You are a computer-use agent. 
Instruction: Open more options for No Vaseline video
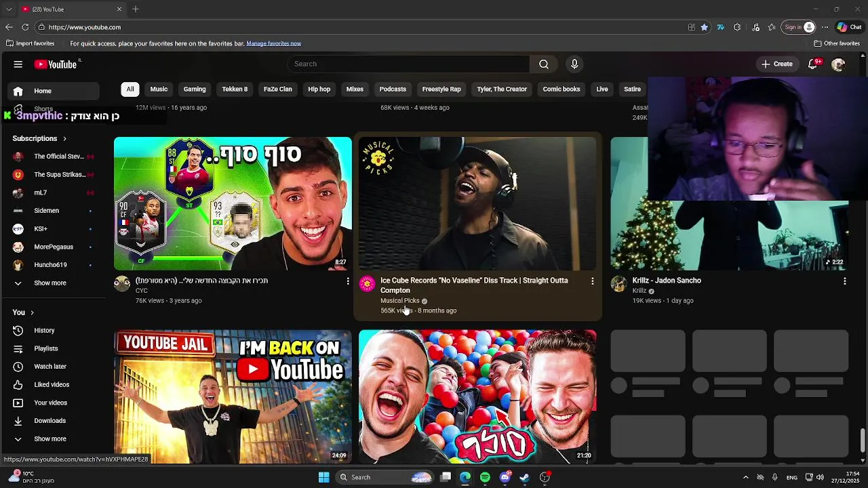[592, 281]
